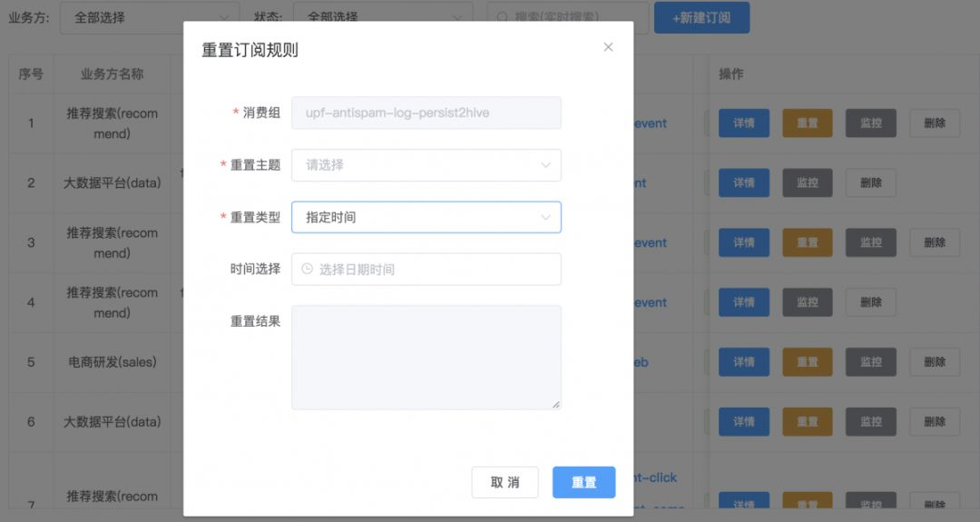980x522 pixels.
Task: Click 删除 button in row 3
Action: [935, 242]
